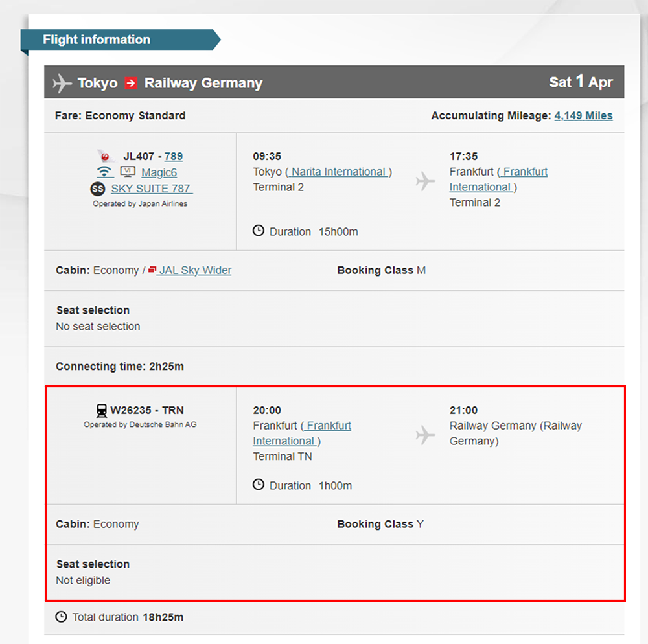Open the Magic6 entertainment link

point(159,172)
